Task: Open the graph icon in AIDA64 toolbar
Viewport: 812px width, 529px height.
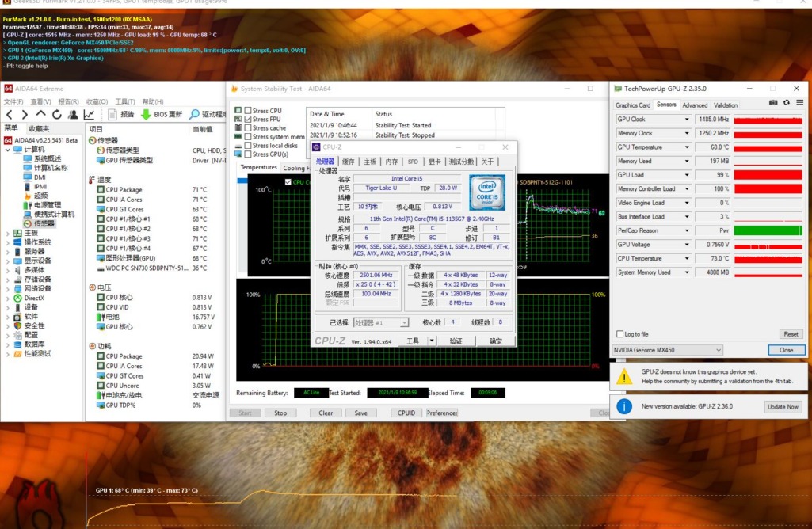Action: pyautogui.click(x=89, y=114)
